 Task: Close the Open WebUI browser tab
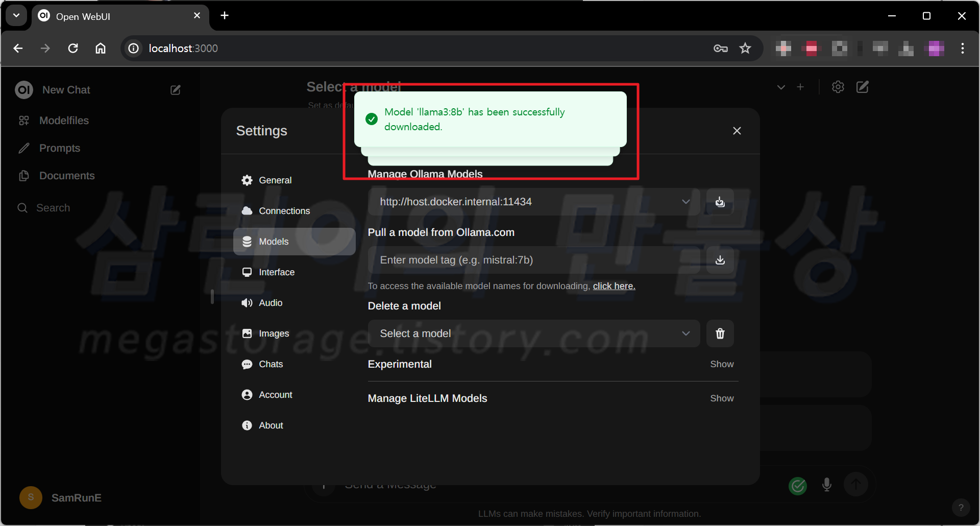[x=197, y=16]
